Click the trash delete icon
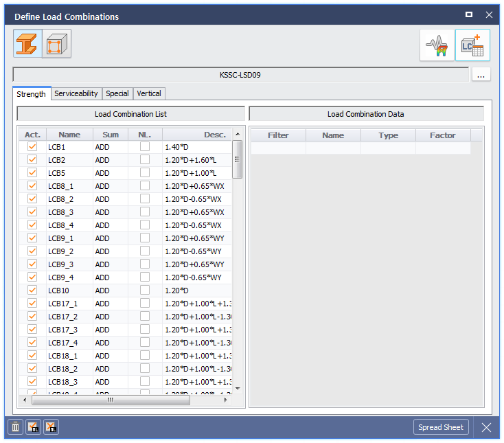This screenshot has width=504, height=443. tap(15, 427)
